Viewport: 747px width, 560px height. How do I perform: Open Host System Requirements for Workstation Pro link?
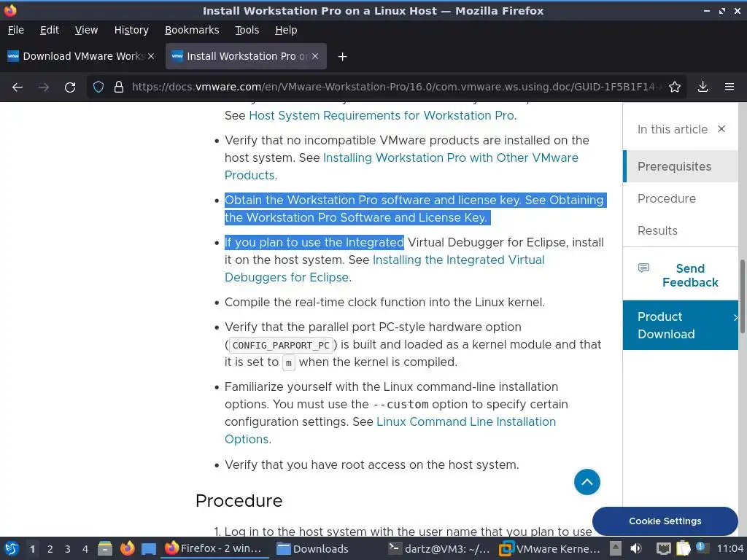click(381, 115)
